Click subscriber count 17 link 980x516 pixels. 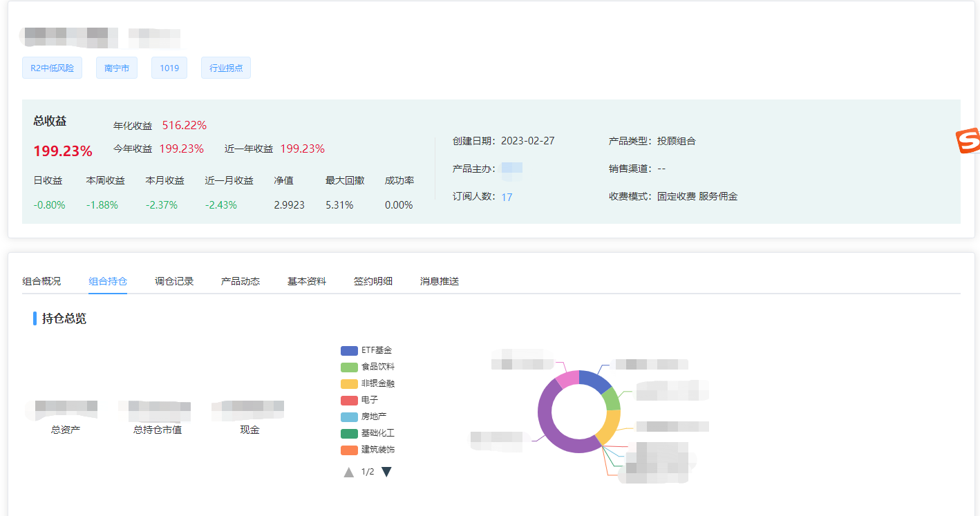(x=507, y=197)
